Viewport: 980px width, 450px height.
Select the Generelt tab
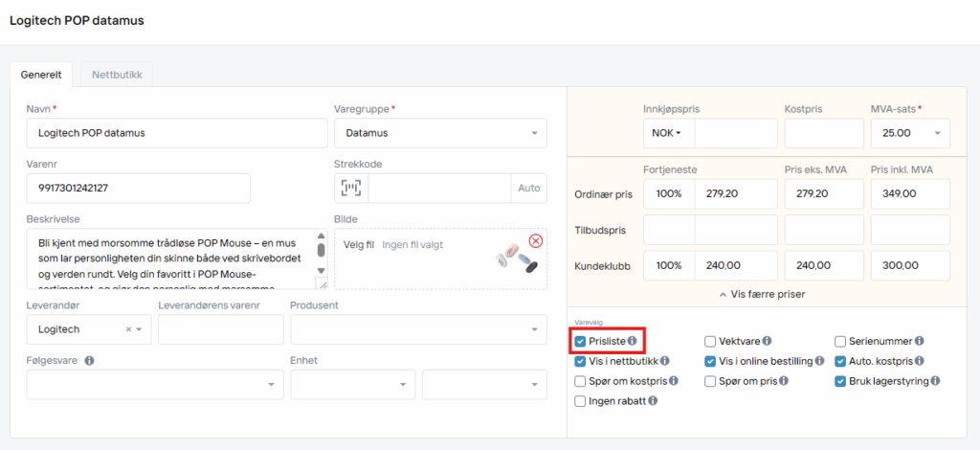click(x=41, y=74)
